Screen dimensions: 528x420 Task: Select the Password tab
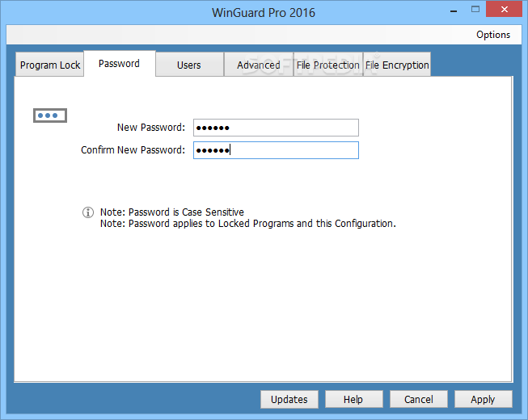tap(119, 64)
